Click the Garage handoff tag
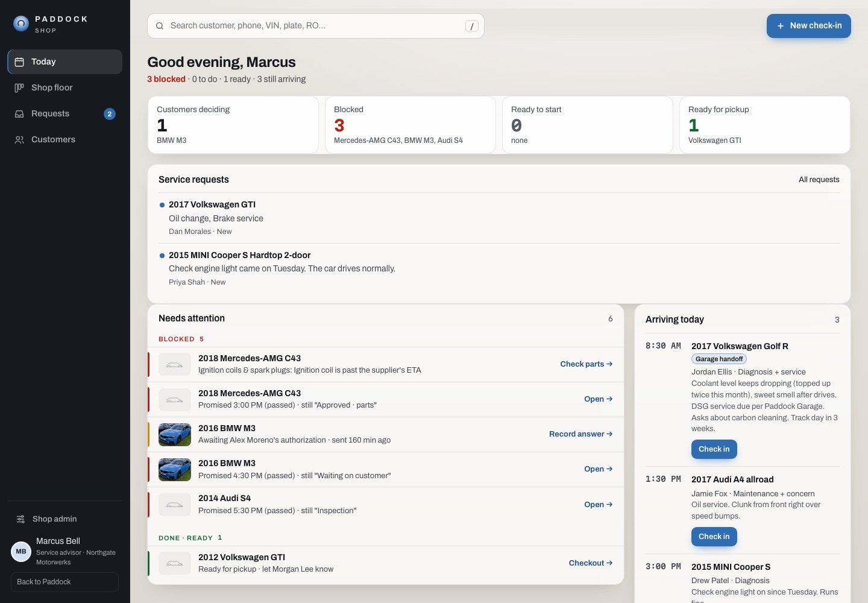 pos(719,359)
